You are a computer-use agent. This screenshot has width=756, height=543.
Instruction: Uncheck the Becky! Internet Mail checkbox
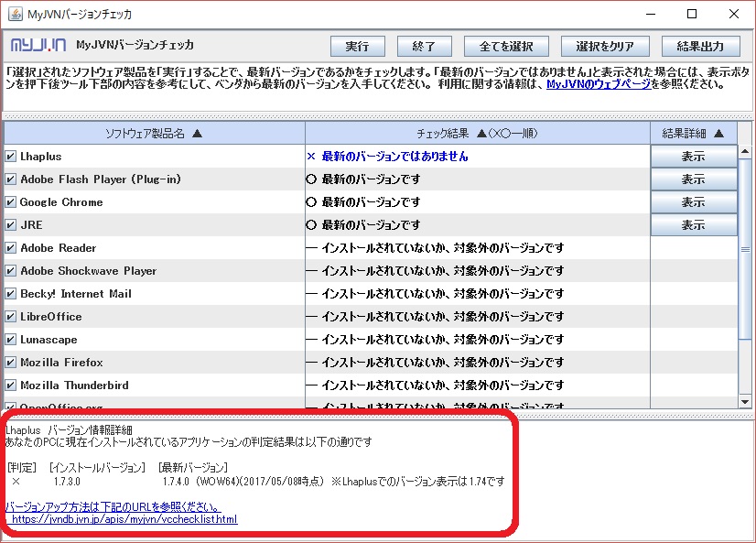(11, 294)
